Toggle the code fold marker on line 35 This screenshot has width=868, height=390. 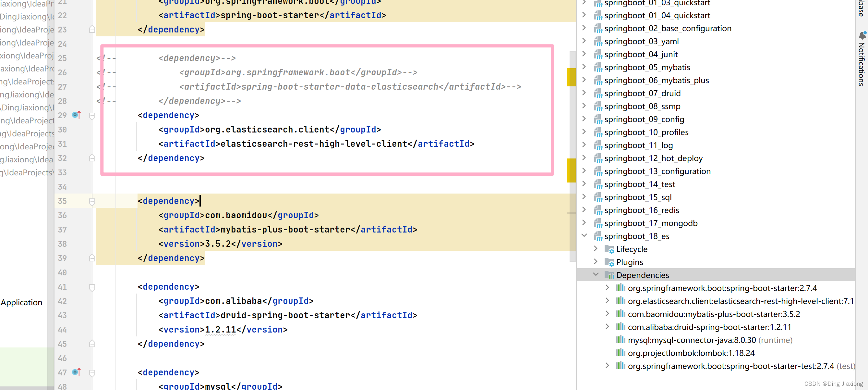[92, 201]
